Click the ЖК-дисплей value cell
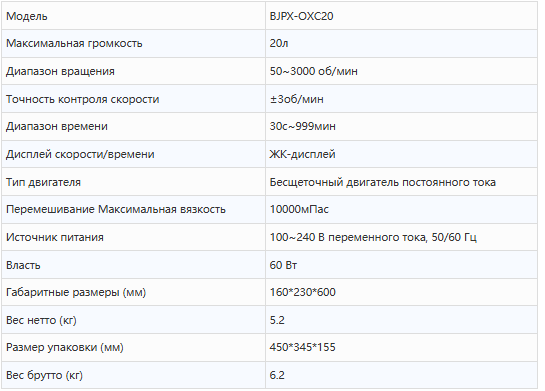This screenshot has width=545, height=391. (x=401, y=154)
